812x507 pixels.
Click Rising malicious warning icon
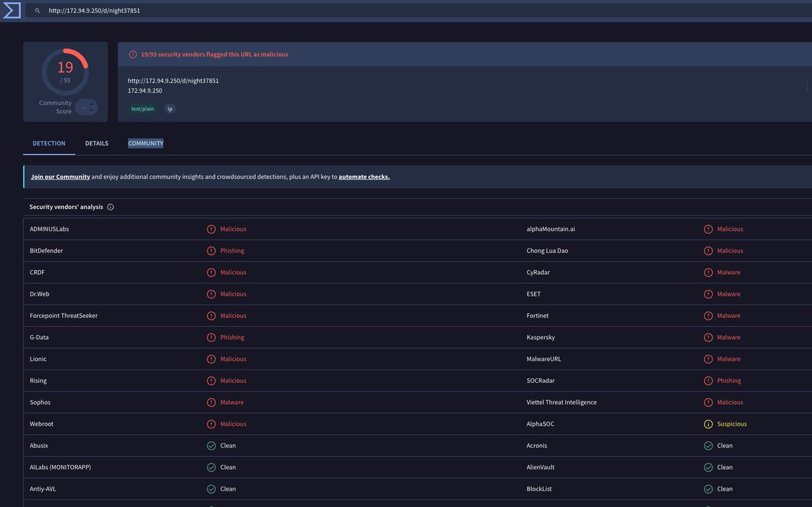click(x=211, y=380)
